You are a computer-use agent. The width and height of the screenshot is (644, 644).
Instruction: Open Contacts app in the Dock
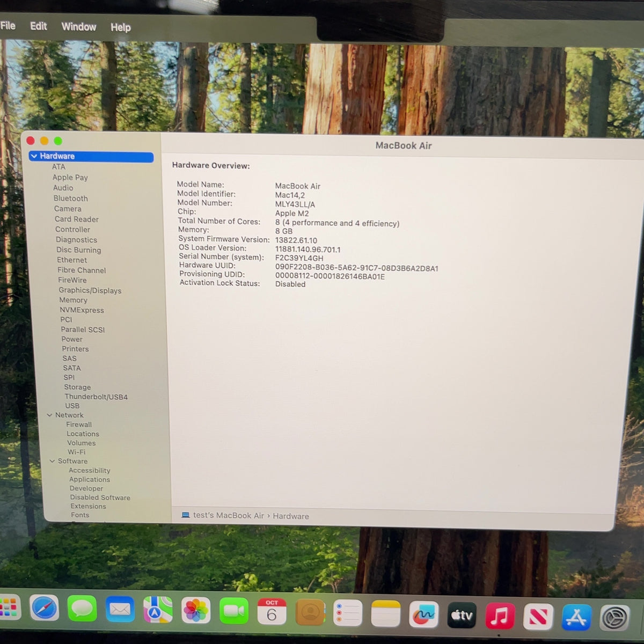(x=310, y=612)
